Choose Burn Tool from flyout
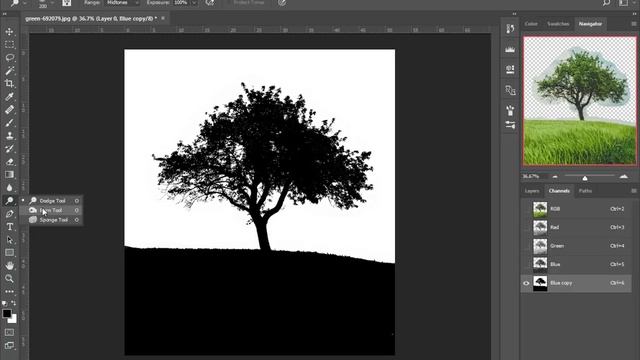The width and height of the screenshot is (640, 360). coord(52,210)
